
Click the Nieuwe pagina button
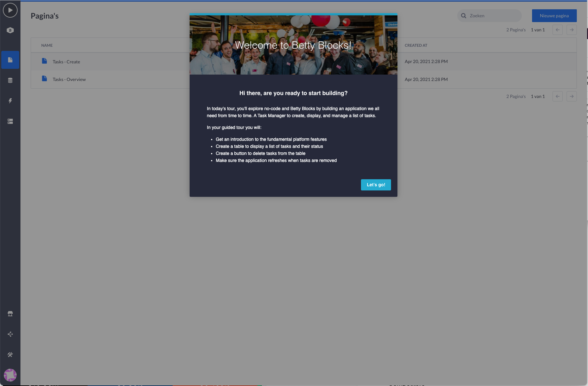[x=554, y=16]
